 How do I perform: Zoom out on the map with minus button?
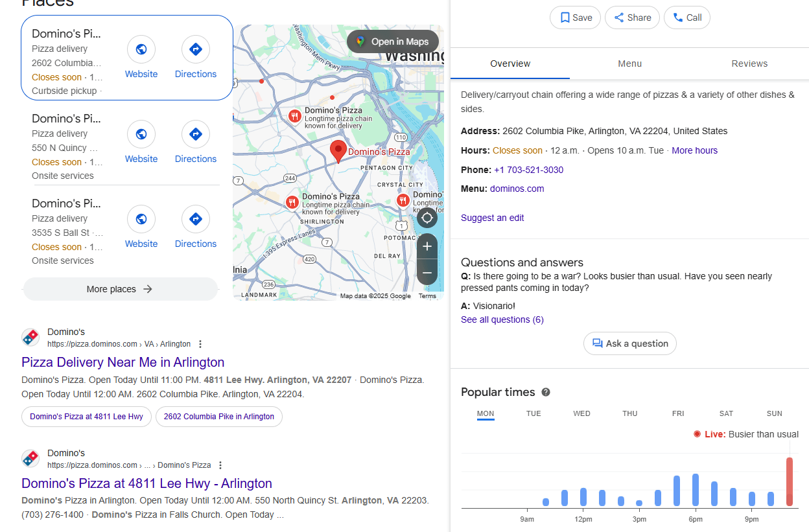pos(427,273)
